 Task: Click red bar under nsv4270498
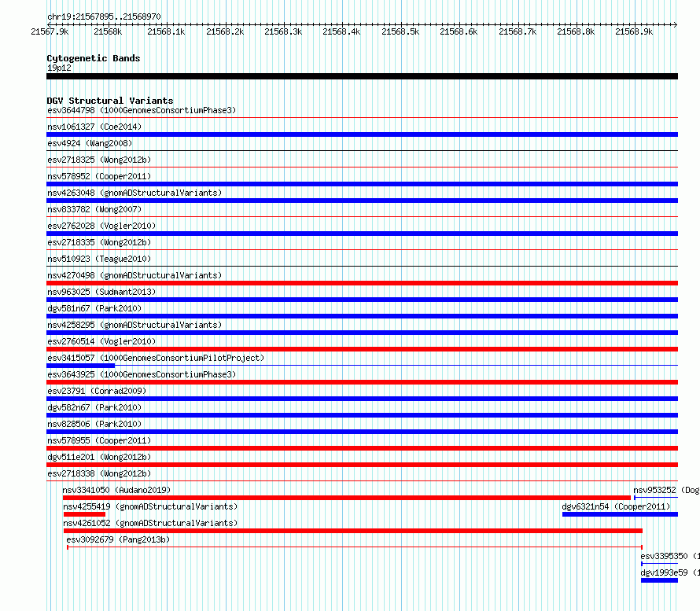[x=362, y=283]
